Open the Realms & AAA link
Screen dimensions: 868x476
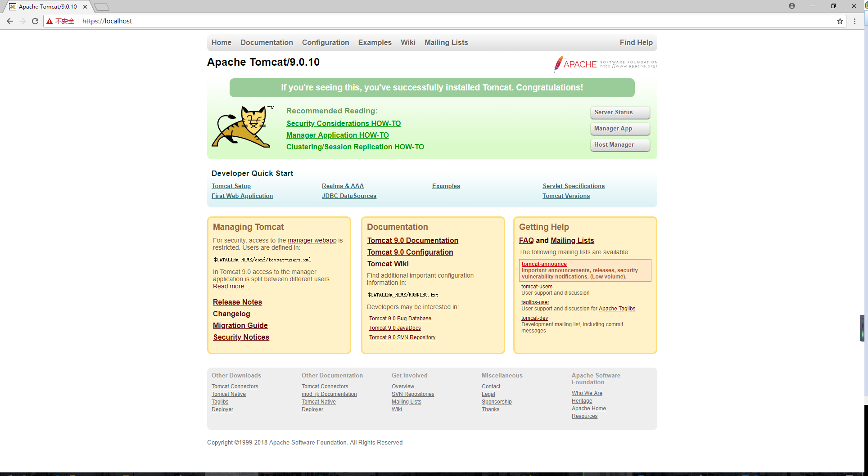(x=343, y=186)
